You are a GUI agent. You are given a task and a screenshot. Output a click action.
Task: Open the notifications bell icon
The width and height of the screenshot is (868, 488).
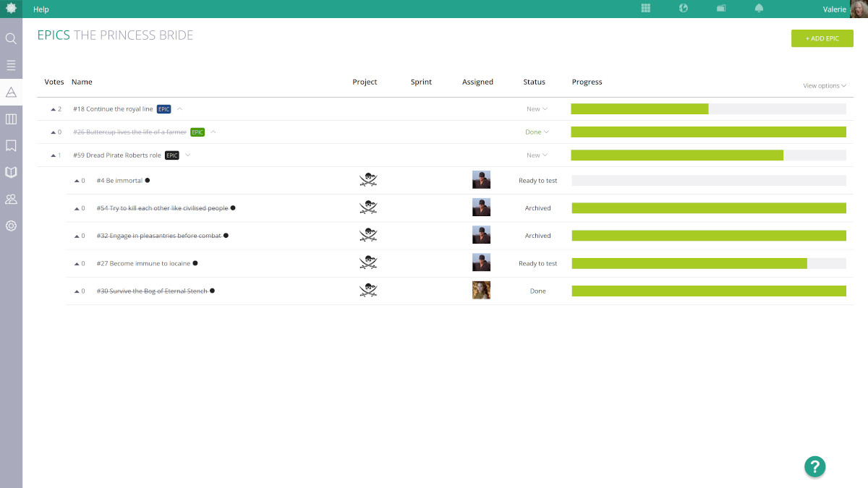point(759,9)
